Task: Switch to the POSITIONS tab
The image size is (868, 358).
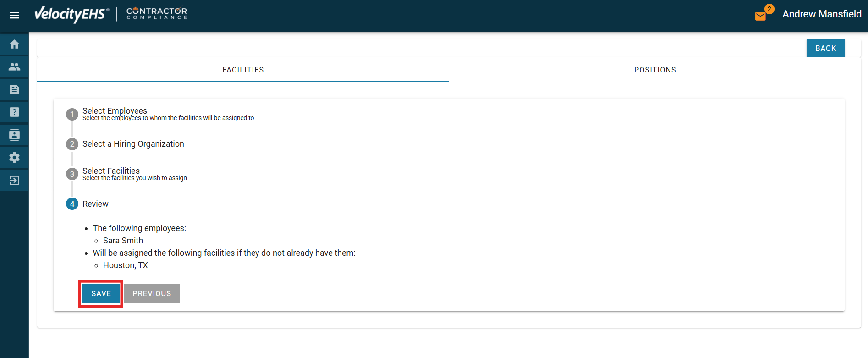Action: 655,70
